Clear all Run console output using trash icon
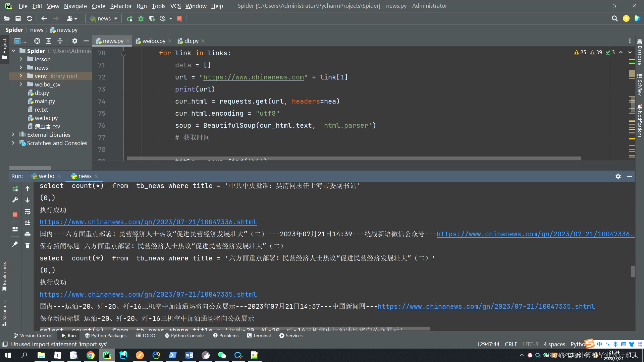 [x=28, y=246]
